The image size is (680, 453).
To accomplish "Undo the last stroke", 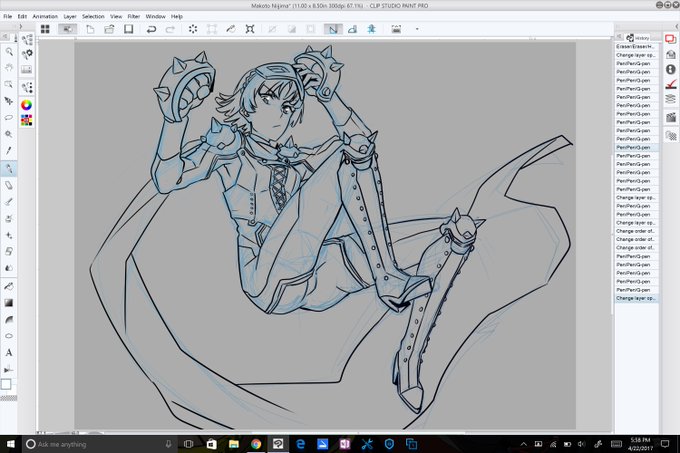I will tap(151, 29).
